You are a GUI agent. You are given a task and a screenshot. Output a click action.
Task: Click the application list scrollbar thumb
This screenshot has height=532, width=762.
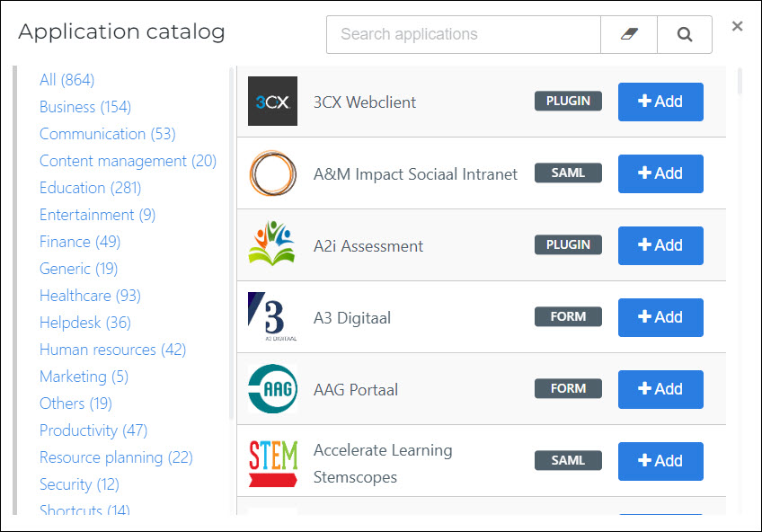[x=740, y=81]
